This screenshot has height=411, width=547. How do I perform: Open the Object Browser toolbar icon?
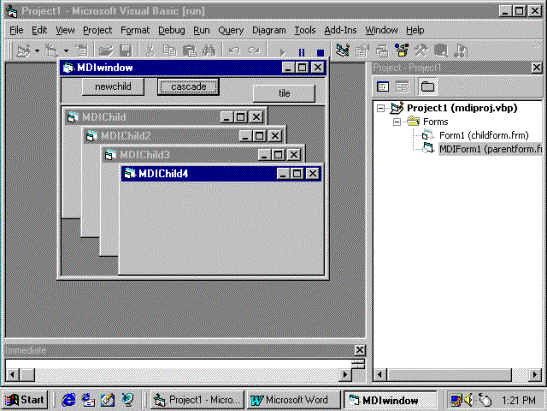[x=402, y=51]
